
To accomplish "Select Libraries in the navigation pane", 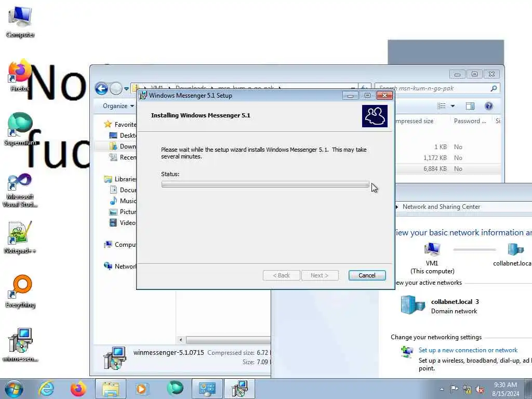I will [121, 179].
